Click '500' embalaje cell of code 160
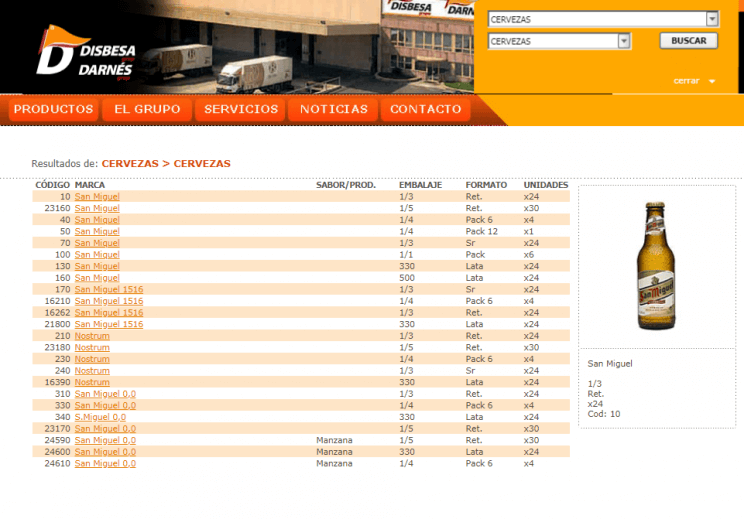 [407, 278]
